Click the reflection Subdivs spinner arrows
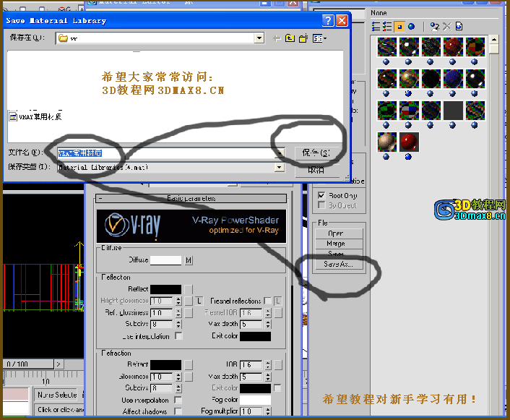 coord(178,325)
